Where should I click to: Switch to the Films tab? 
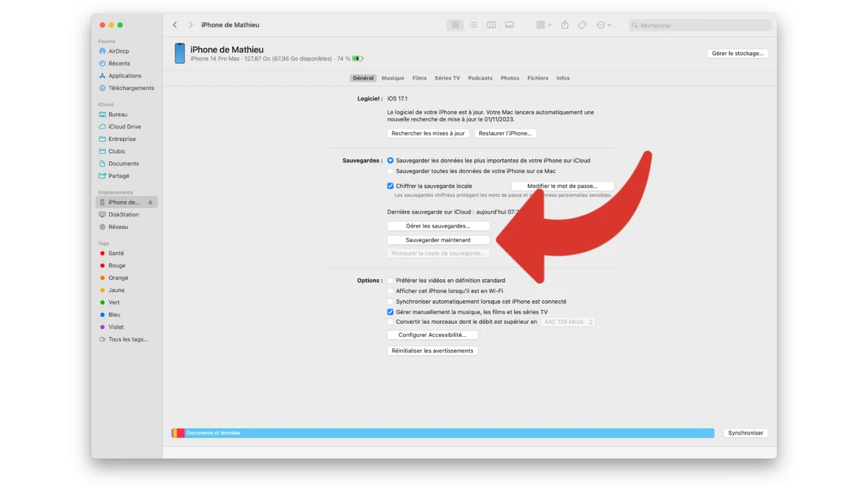(420, 78)
